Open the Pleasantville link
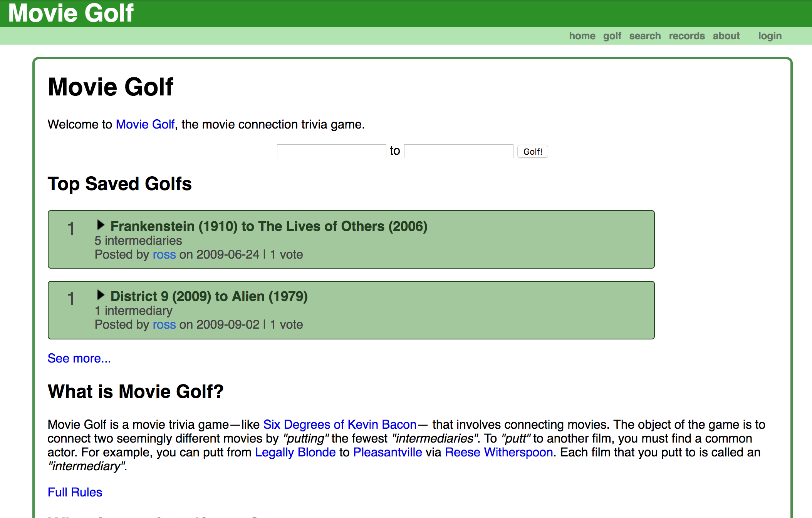The height and width of the screenshot is (518, 812). point(388,452)
